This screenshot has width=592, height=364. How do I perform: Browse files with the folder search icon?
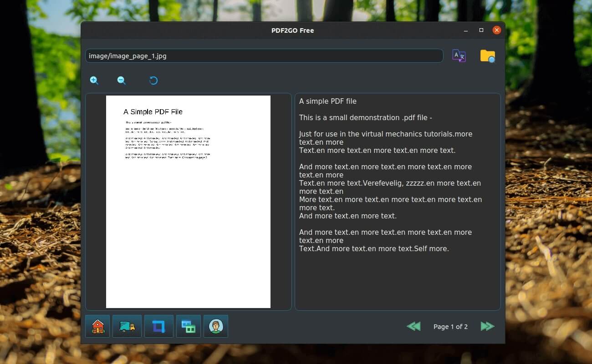[487, 56]
